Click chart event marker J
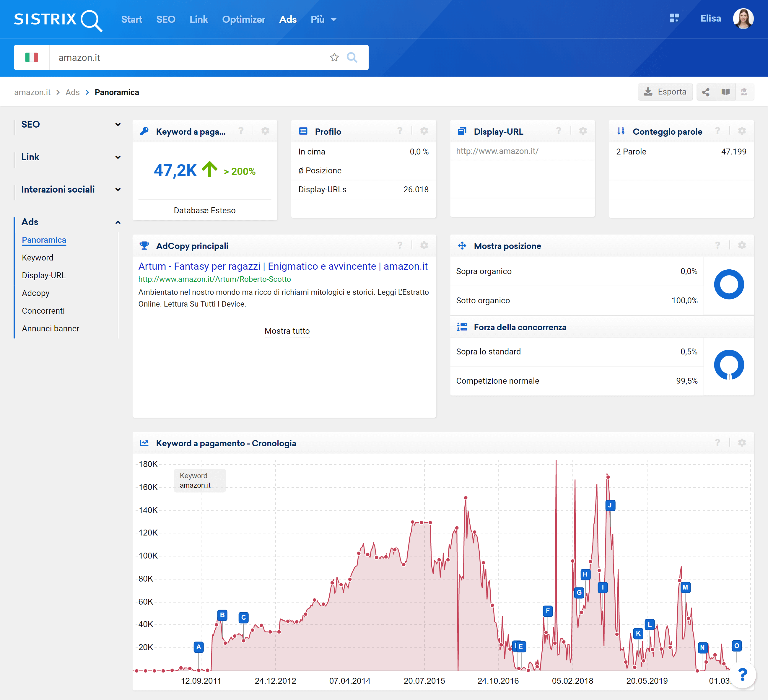Image resolution: width=768 pixels, height=700 pixels. click(610, 505)
